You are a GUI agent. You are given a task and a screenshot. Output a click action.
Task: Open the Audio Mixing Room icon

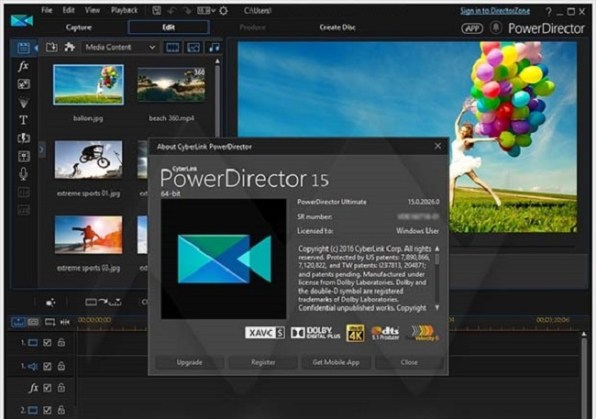pos(24,156)
